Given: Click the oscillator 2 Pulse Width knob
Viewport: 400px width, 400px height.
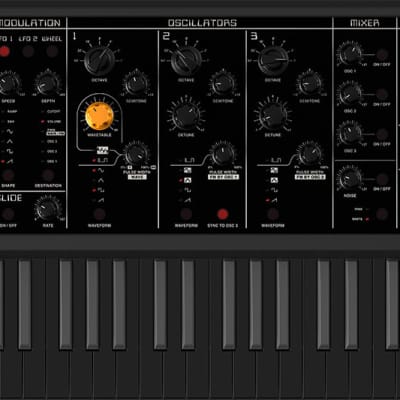Looking at the screenshot, I should point(223,153).
